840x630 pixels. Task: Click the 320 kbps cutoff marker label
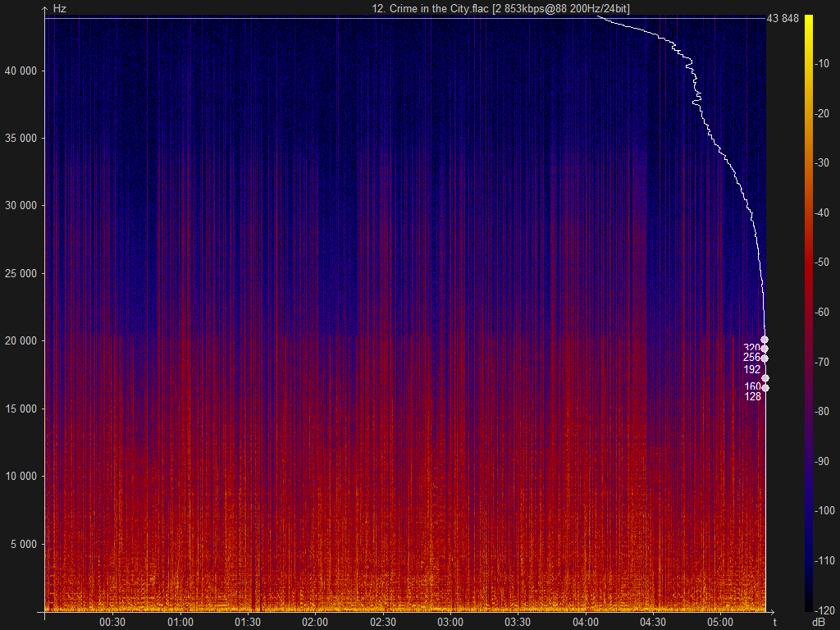751,348
